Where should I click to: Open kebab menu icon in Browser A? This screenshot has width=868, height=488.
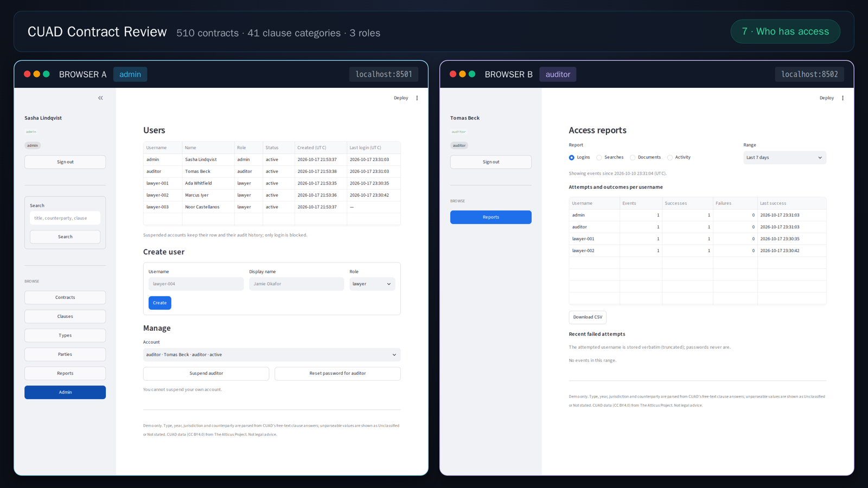[x=417, y=98]
